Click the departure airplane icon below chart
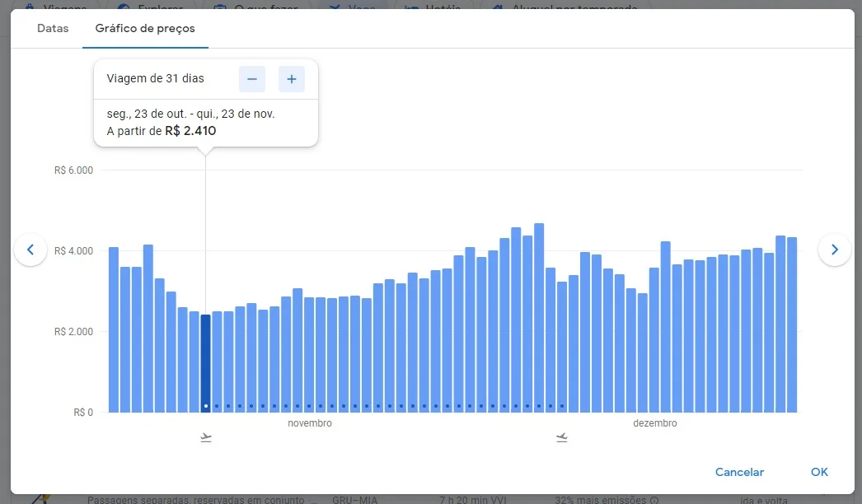 [x=205, y=437]
